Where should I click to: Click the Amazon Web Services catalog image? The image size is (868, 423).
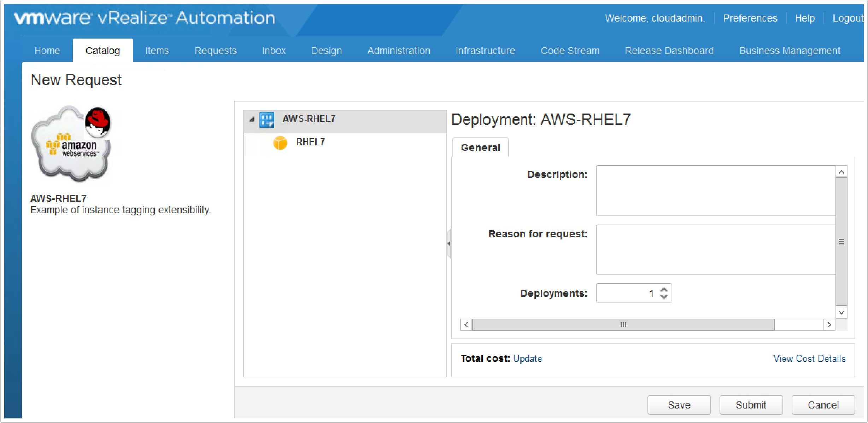tap(71, 144)
